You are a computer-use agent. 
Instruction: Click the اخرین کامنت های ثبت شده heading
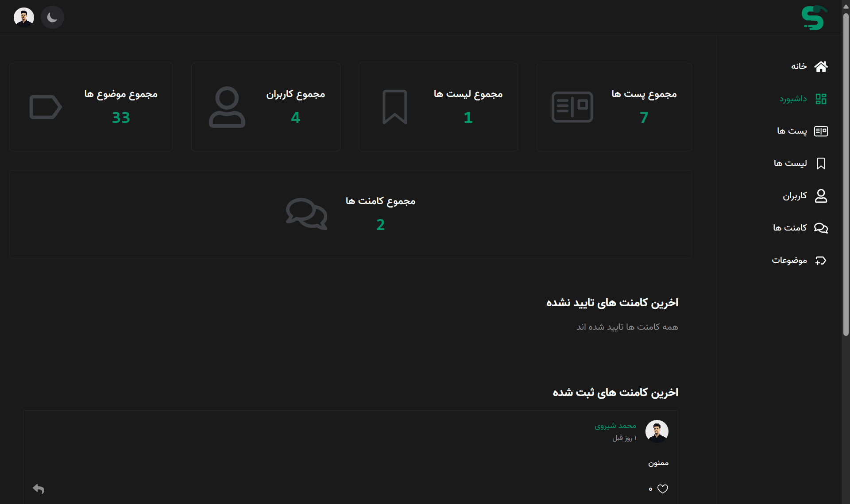coord(615,392)
